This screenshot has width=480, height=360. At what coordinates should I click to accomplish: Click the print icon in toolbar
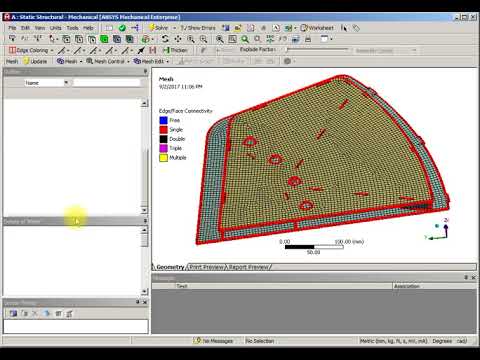pos(308,39)
